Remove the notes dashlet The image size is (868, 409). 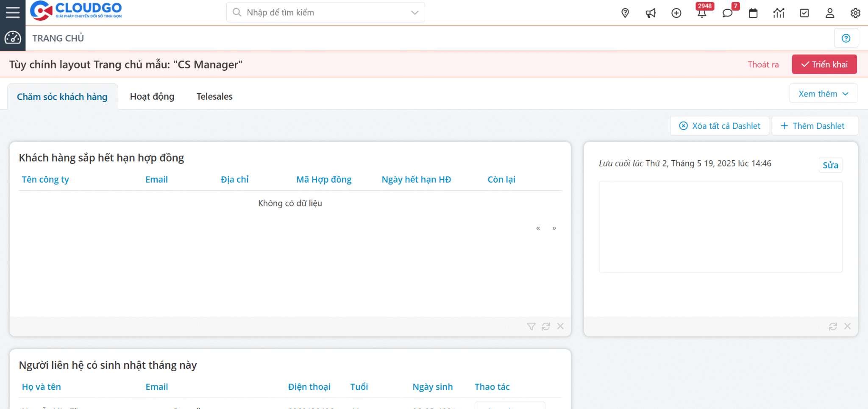pos(847,326)
